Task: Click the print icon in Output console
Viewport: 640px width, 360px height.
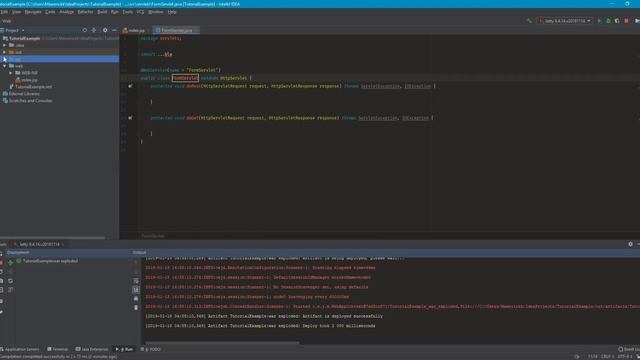Action: click(x=136, y=299)
